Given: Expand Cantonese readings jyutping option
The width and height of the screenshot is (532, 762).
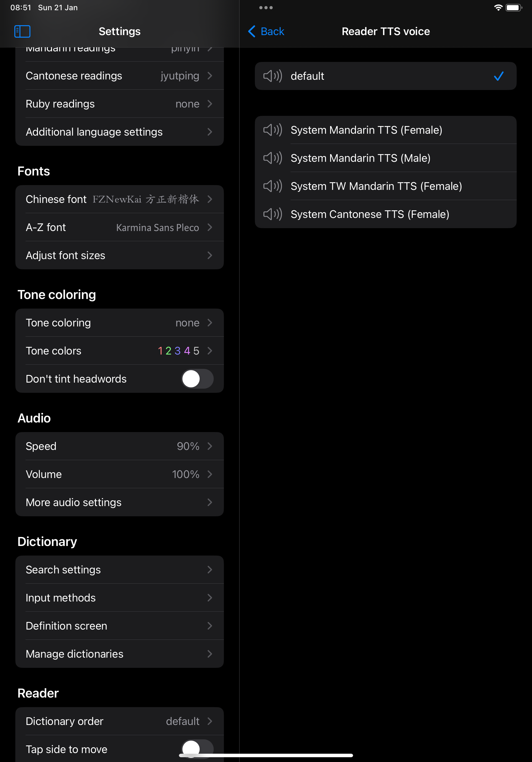Looking at the screenshot, I should [x=119, y=76].
